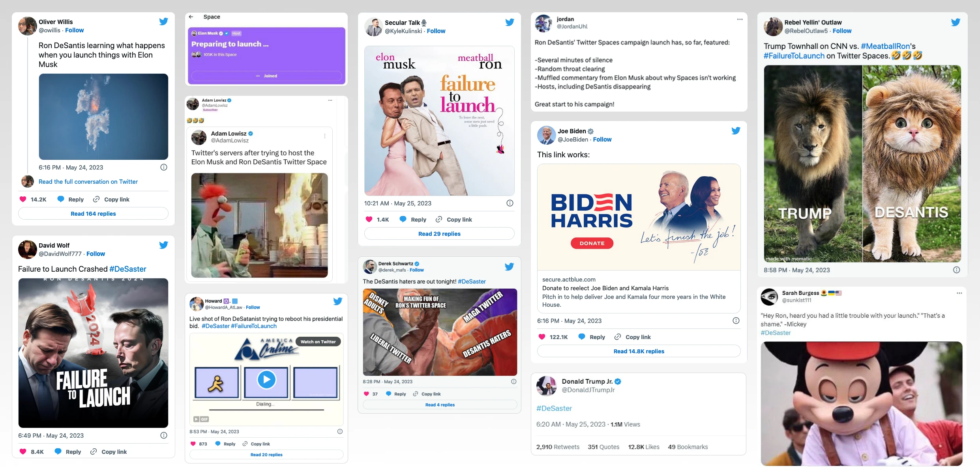The height and width of the screenshot is (470, 980).
Task: Open info icon on Rebel Yellin' Outlaw tweet
Action: (x=957, y=270)
